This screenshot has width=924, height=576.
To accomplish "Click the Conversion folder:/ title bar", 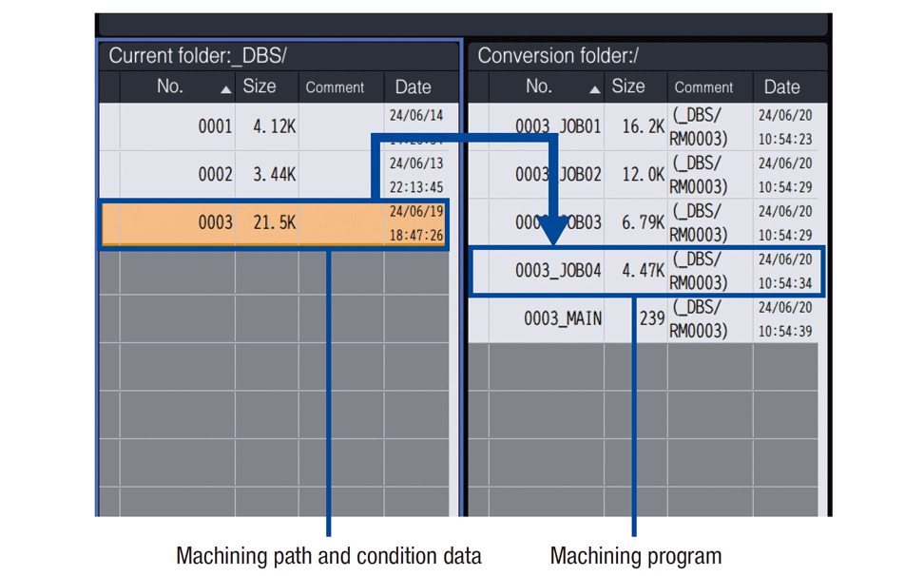I will 648,55.
